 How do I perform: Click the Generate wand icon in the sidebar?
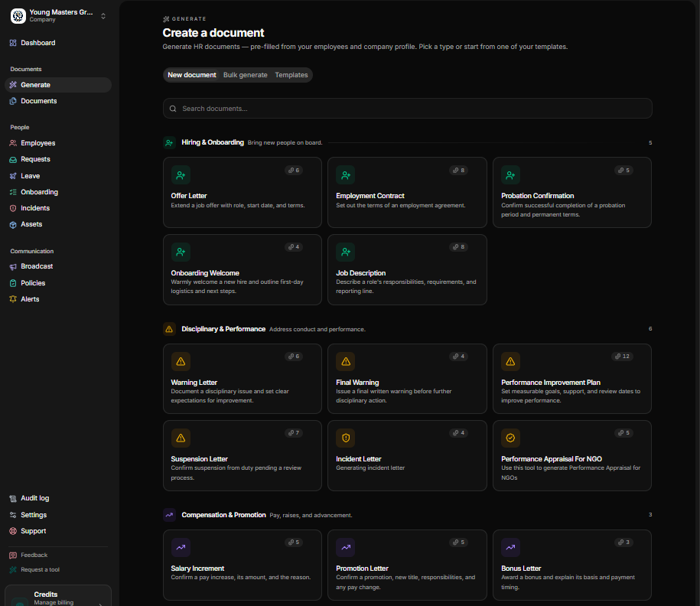[x=13, y=85]
